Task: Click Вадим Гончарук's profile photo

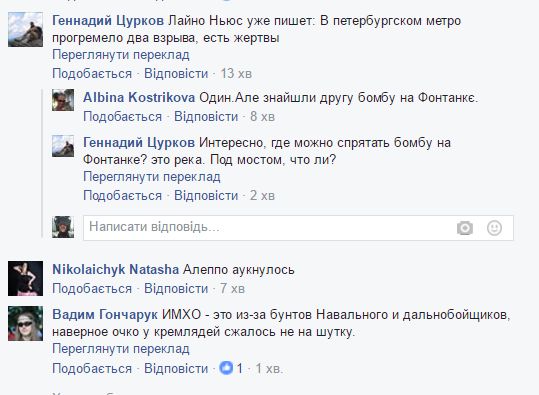Action: (x=25, y=323)
